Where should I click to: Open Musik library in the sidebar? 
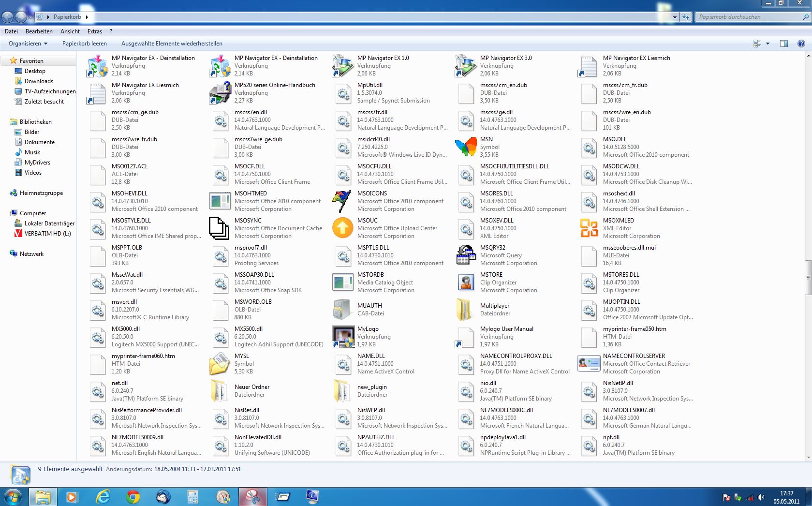(x=32, y=152)
